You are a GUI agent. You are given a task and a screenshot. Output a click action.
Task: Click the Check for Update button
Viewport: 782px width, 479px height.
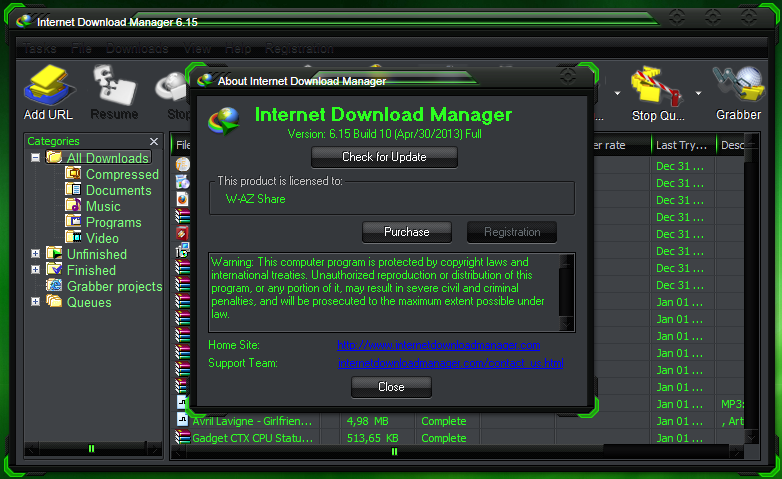pyautogui.click(x=384, y=157)
